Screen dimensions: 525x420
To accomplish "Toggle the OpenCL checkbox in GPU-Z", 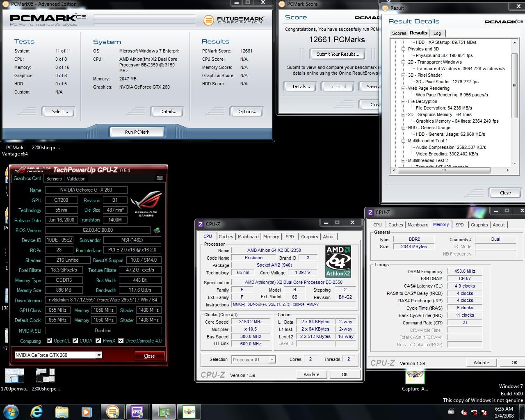I will coord(49,341).
